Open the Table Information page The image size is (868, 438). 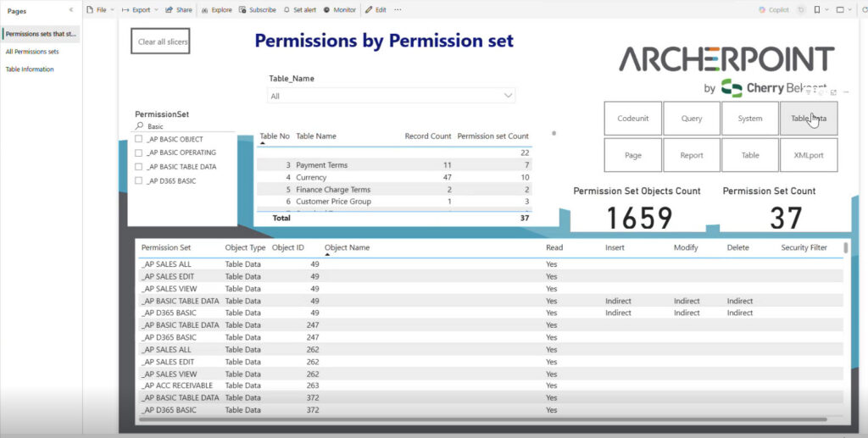[x=30, y=69]
